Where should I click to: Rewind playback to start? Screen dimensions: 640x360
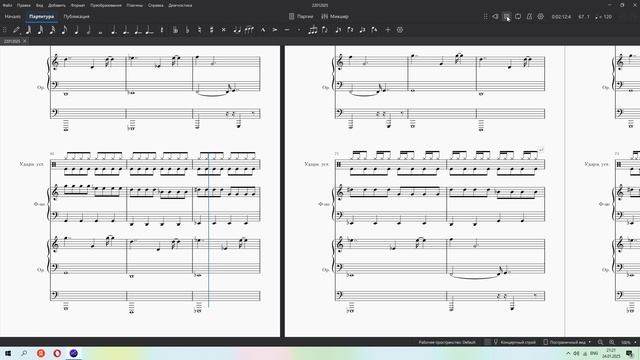(x=495, y=17)
